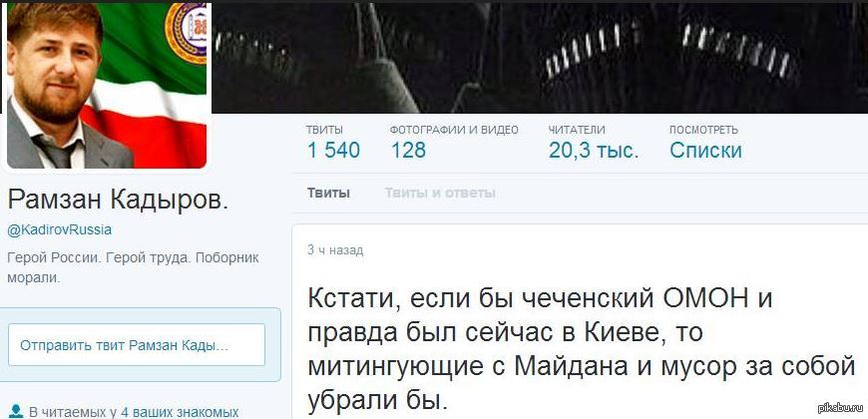The height and width of the screenshot is (419, 868).
Task: Open Списки under Посмотреть
Action: (x=705, y=143)
